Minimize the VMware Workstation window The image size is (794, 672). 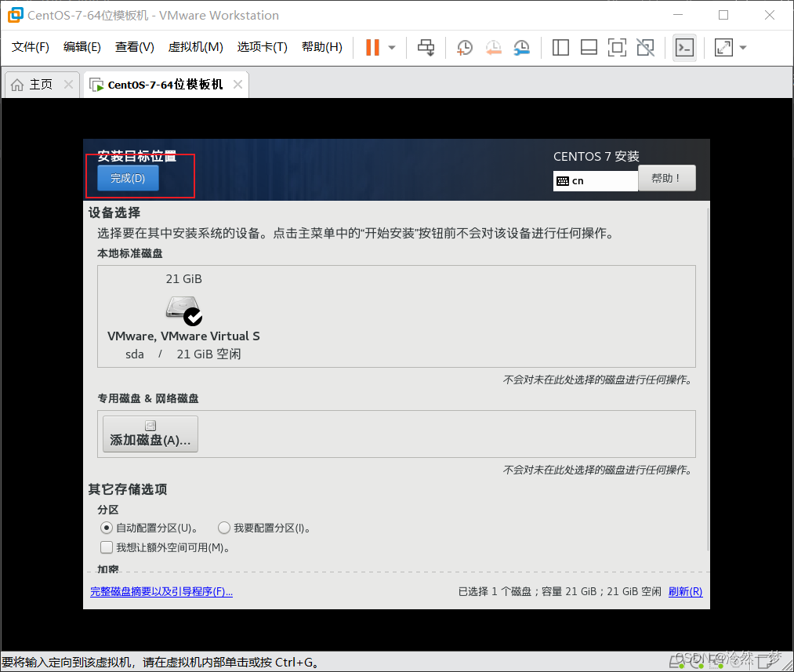click(678, 15)
